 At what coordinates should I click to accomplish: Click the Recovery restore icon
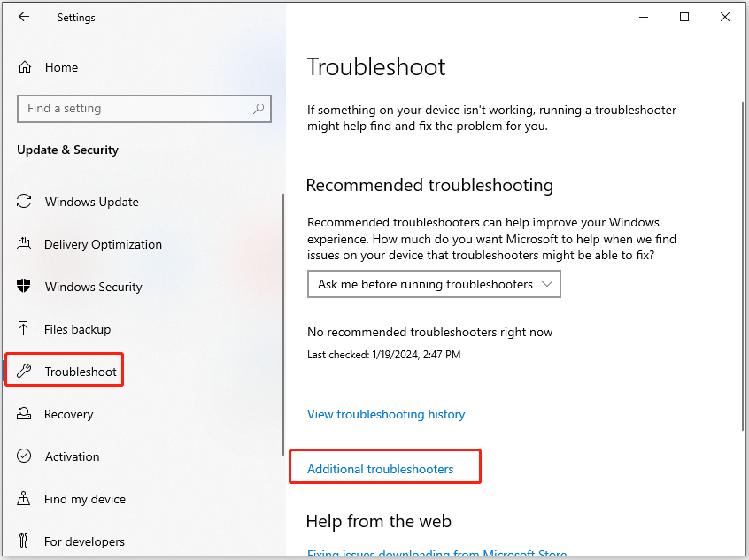click(x=25, y=414)
